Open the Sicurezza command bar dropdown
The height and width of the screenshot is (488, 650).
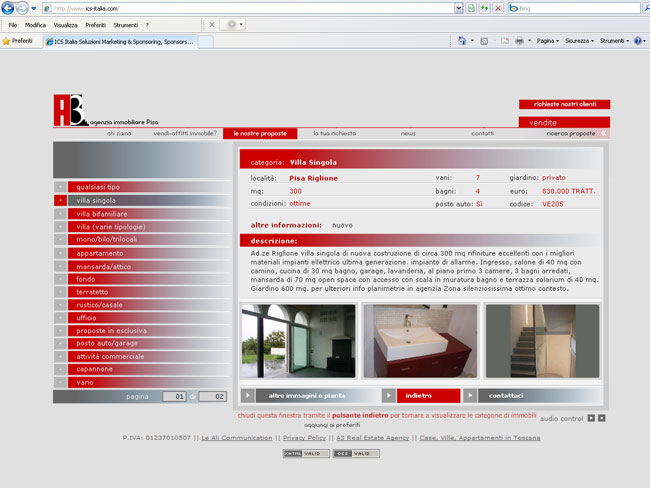point(579,41)
